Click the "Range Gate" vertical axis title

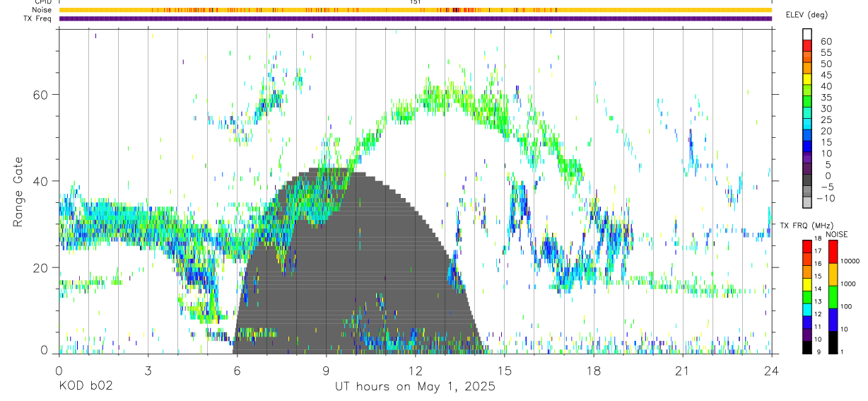pos(18,192)
